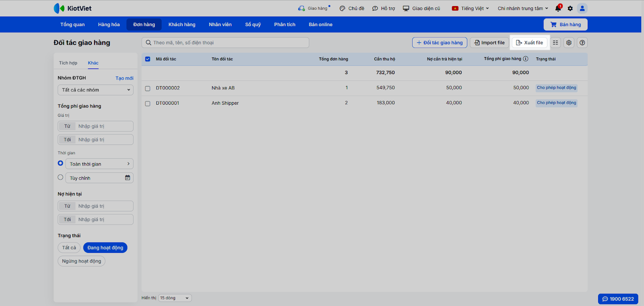The height and width of the screenshot is (306, 644).
Task: Sort by Cần thu hộ column header
Action: tap(384, 59)
